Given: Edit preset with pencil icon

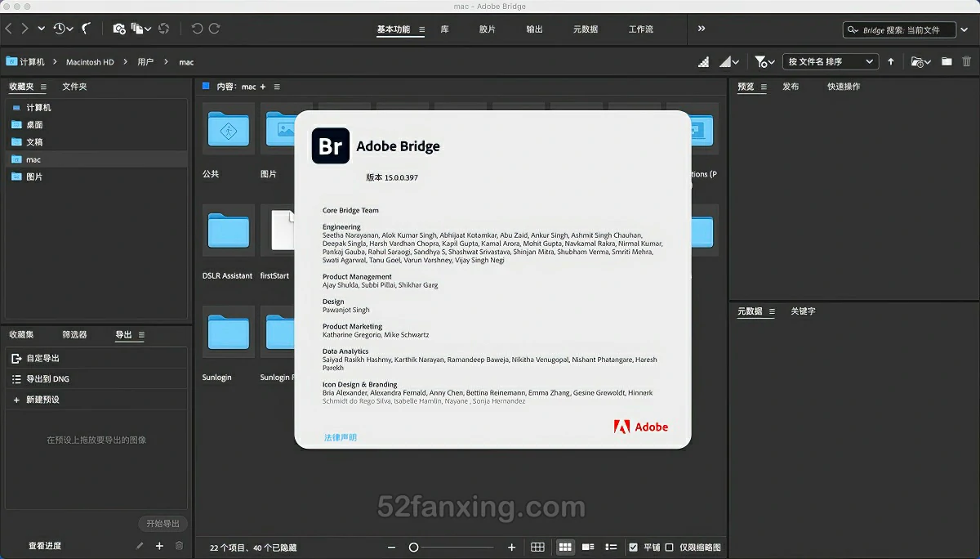Looking at the screenshot, I should (x=140, y=546).
